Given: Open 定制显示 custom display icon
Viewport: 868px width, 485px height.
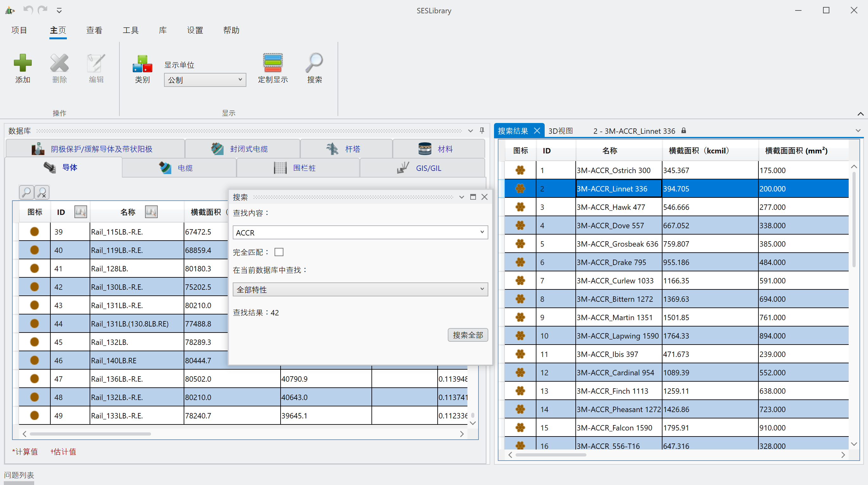Looking at the screenshot, I should [273, 63].
